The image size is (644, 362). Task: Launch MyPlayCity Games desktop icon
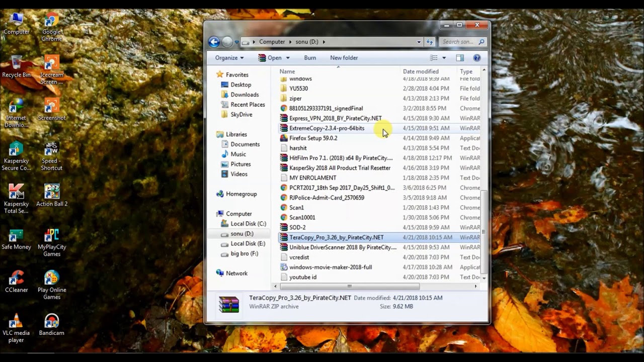point(51,242)
